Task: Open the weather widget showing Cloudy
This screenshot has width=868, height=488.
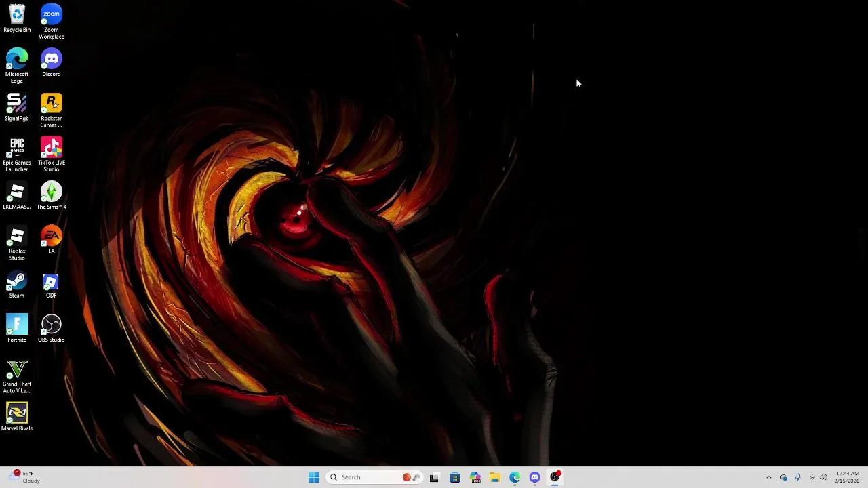Action: (25, 477)
